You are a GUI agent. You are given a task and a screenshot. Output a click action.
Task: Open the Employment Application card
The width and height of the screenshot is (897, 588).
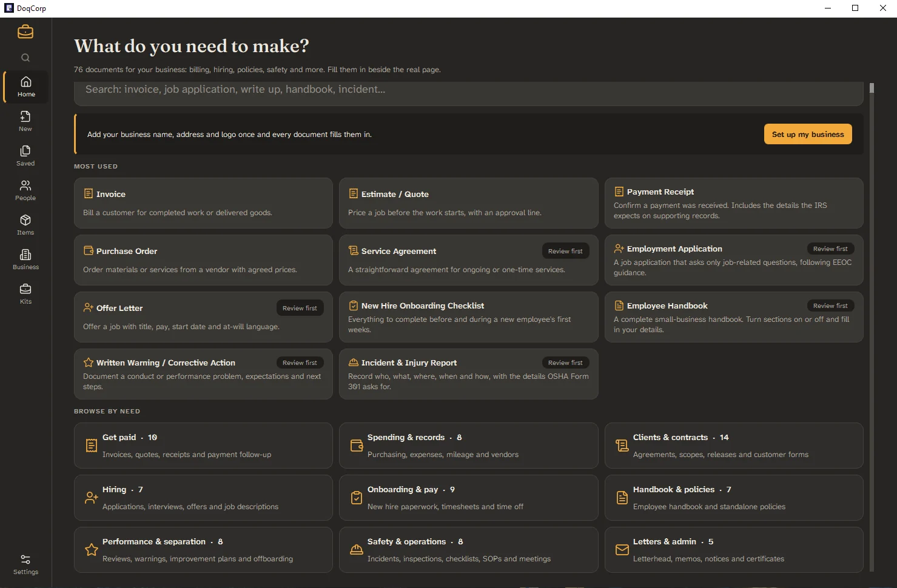click(734, 260)
